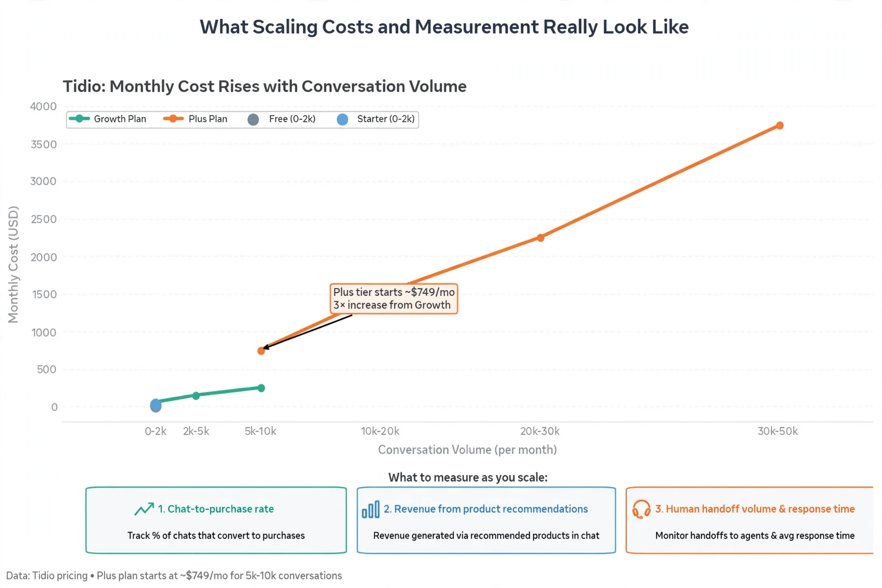
Task: Click the green trend-arrow icon for Chat-to-purchase rate
Action: pos(144,509)
